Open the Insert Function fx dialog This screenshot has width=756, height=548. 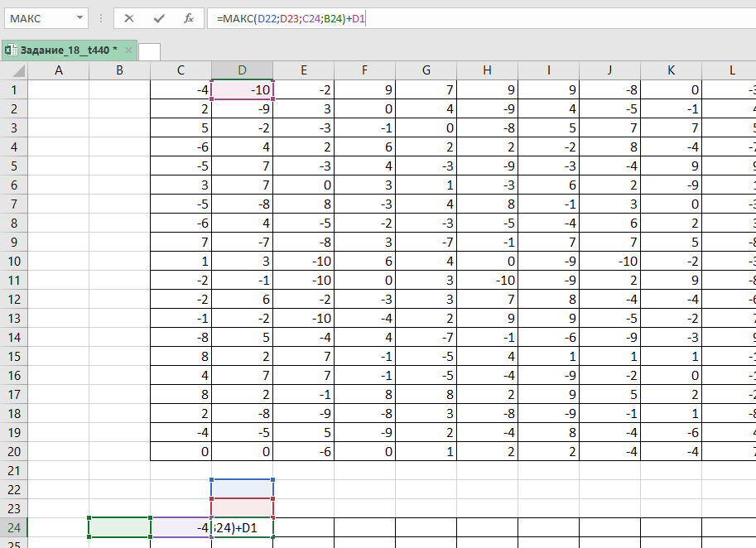pos(188,17)
